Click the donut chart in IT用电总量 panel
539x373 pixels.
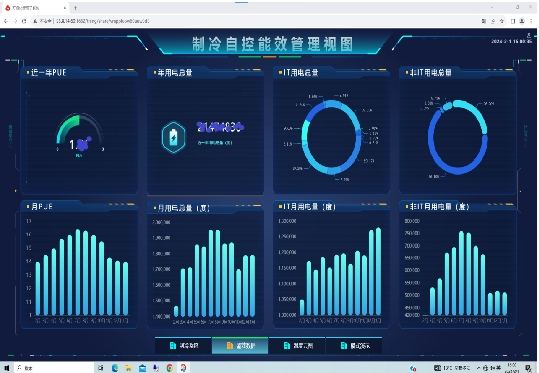[331, 137]
